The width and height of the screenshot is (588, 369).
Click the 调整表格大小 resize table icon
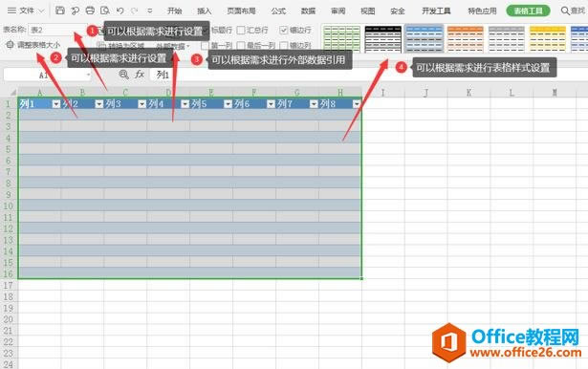11,45
